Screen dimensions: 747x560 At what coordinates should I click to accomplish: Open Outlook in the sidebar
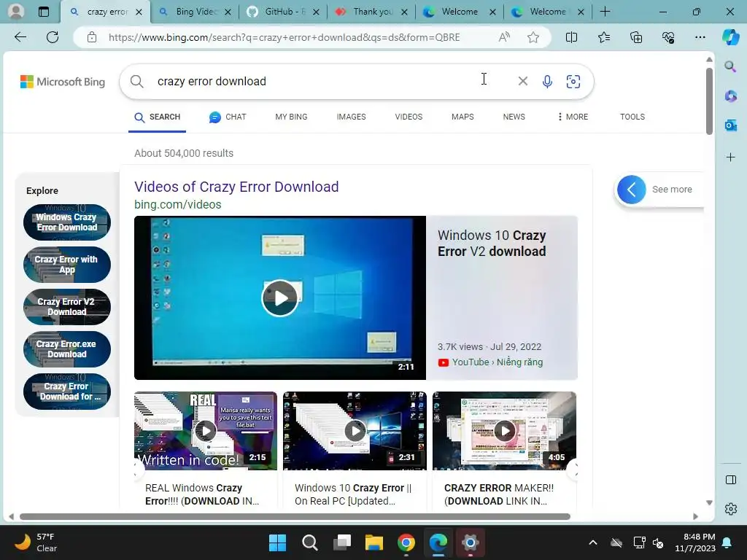[730, 125]
